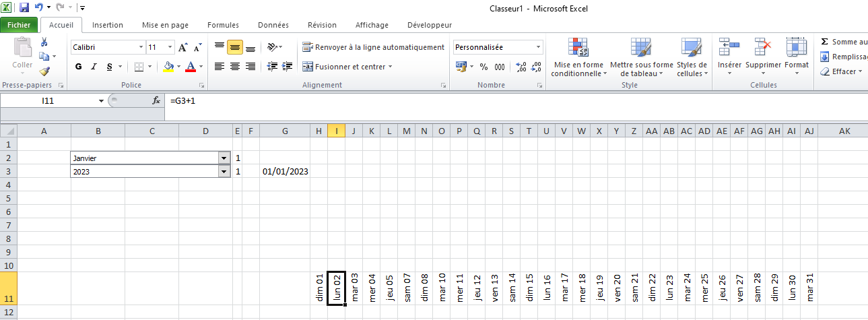Open the Effacer menu
The height and width of the screenshot is (320, 868).
[842, 71]
